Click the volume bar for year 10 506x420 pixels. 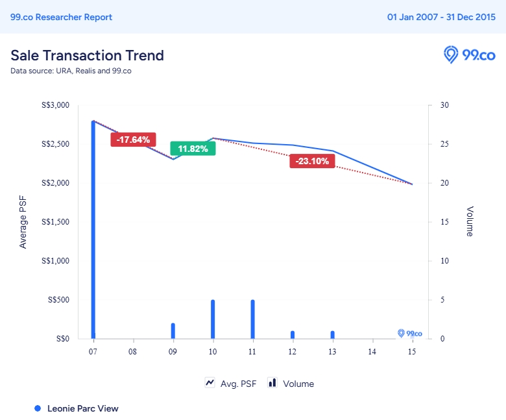213,319
